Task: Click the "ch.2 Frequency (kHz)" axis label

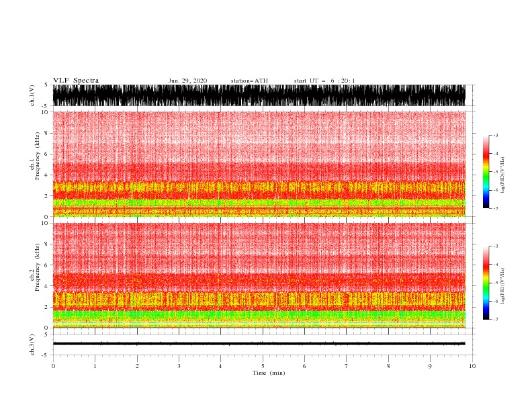Action: (x=35, y=267)
